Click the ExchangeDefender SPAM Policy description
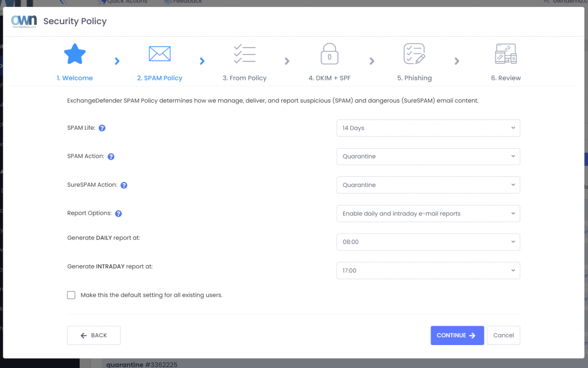Image resolution: width=588 pixels, height=368 pixels. 273,100
